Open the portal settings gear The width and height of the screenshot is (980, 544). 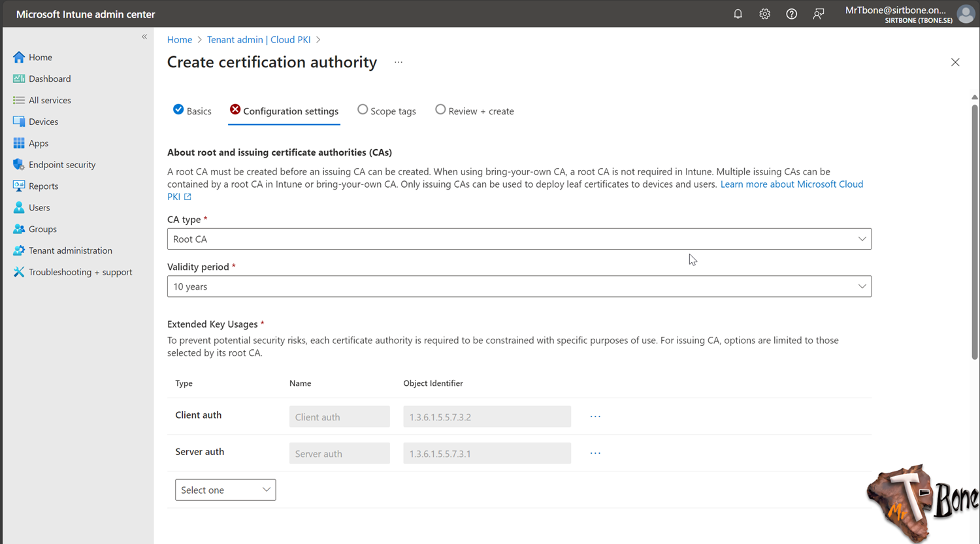(x=764, y=14)
